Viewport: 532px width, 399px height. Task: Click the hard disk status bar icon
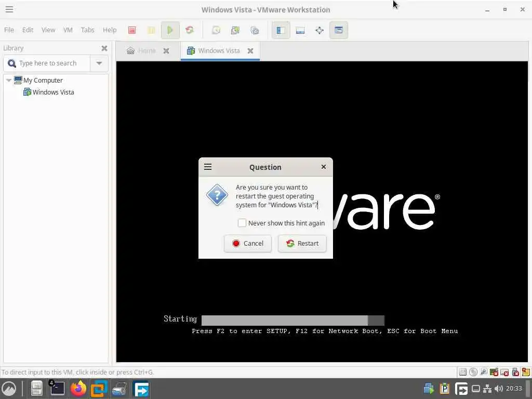[x=462, y=372]
